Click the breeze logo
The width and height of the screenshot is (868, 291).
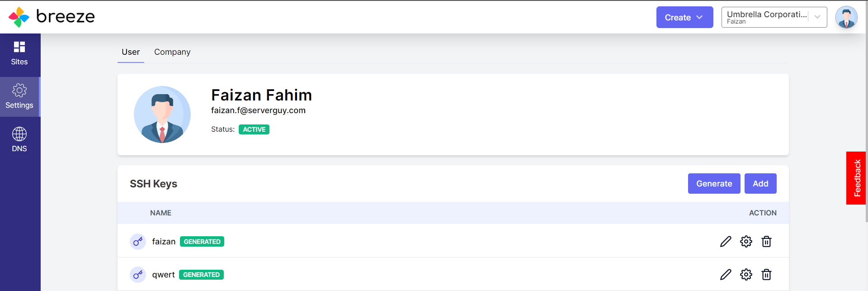click(x=52, y=17)
